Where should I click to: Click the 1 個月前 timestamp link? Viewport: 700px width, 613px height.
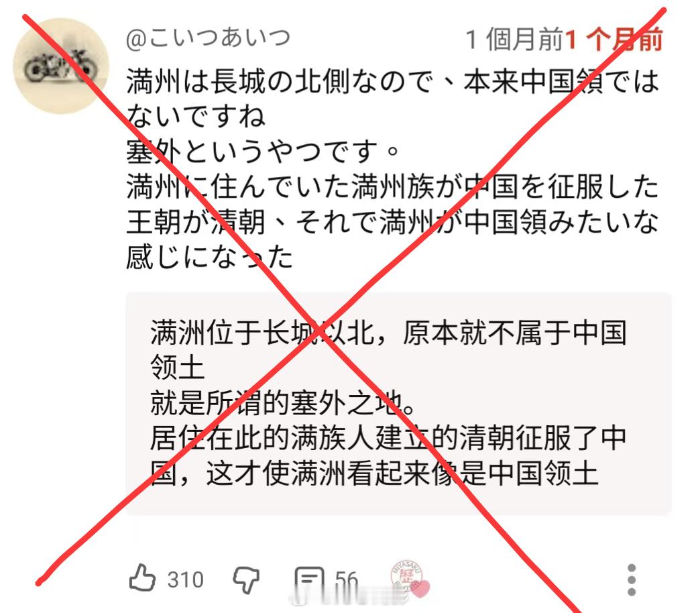click(x=515, y=40)
